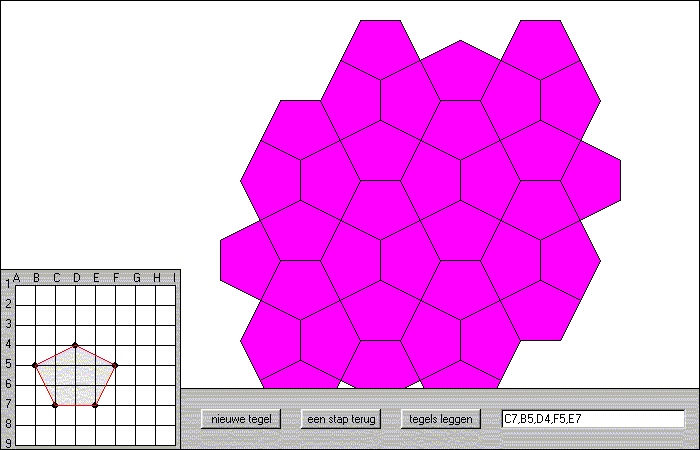700x450 pixels.
Task: Click column label D on the grid
Action: click(x=77, y=278)
